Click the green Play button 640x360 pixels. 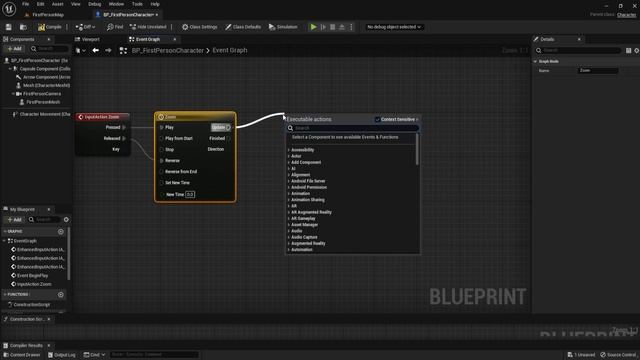(x=313, y=27)
